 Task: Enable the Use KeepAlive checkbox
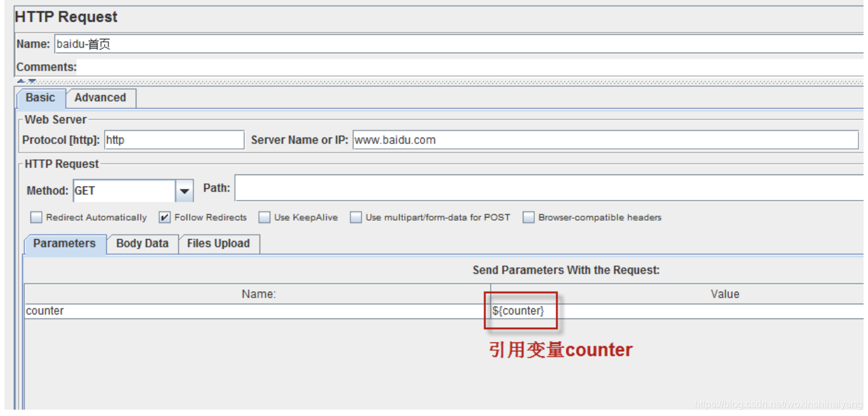click(265, 218)
